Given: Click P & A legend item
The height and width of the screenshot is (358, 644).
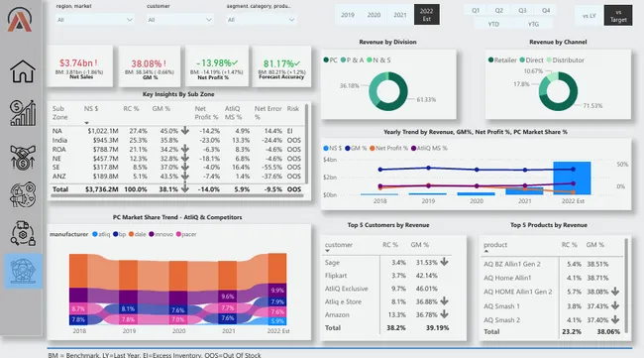Looking at the screenshot, I should click(x=353, y=60).
